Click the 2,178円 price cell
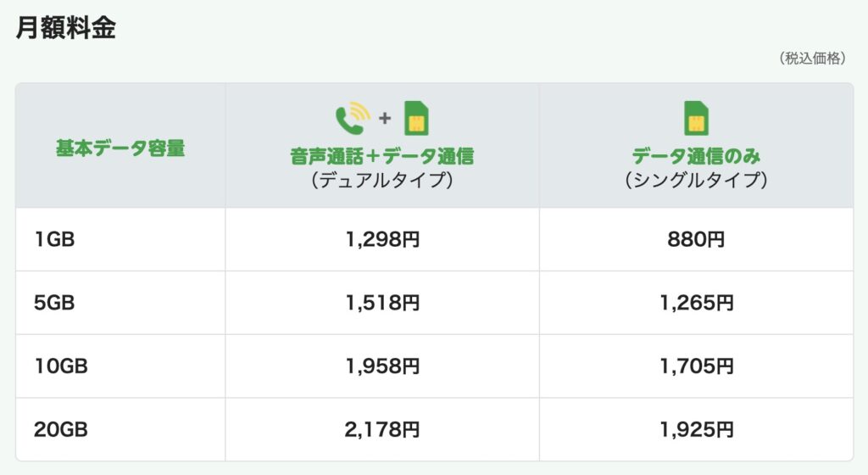The image size is (868, 475). [382, 429]
